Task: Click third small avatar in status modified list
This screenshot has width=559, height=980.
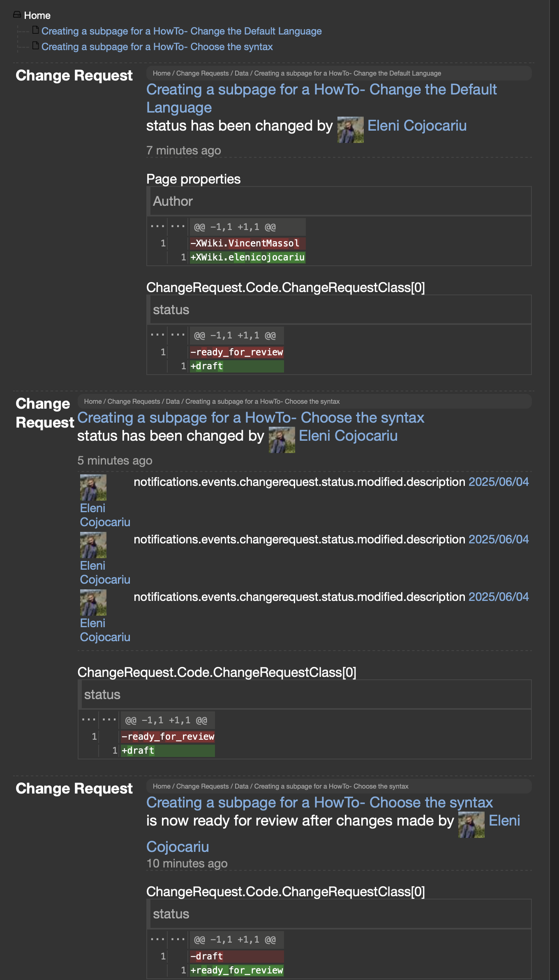Action: click(93, 603)
